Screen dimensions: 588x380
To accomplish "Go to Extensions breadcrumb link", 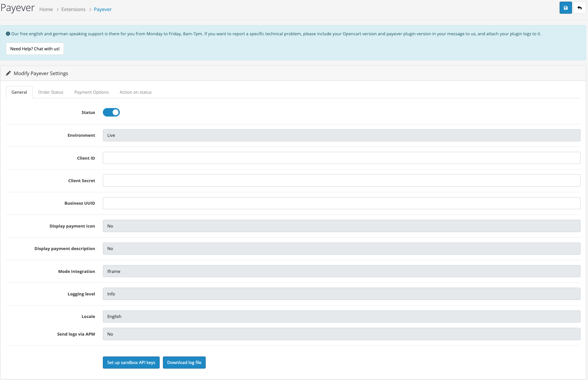I will tap(73, 9).
